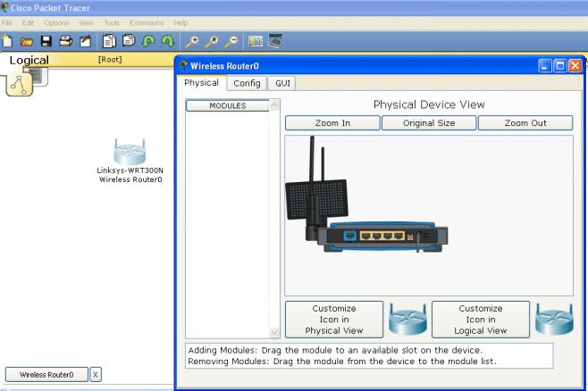Save the network with the floppy disk icon
Viewport: 588px width, 391px height.
coord(46,41)
